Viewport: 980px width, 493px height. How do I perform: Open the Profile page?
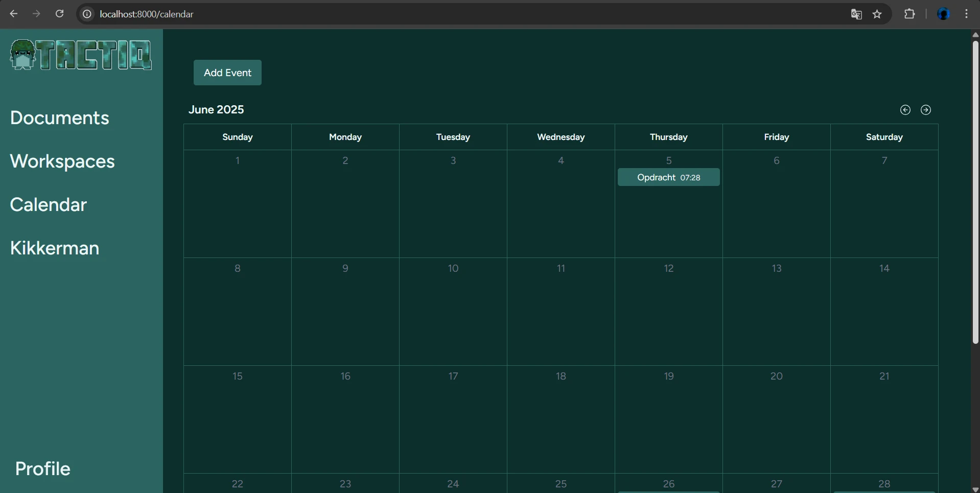pos(42,468)
